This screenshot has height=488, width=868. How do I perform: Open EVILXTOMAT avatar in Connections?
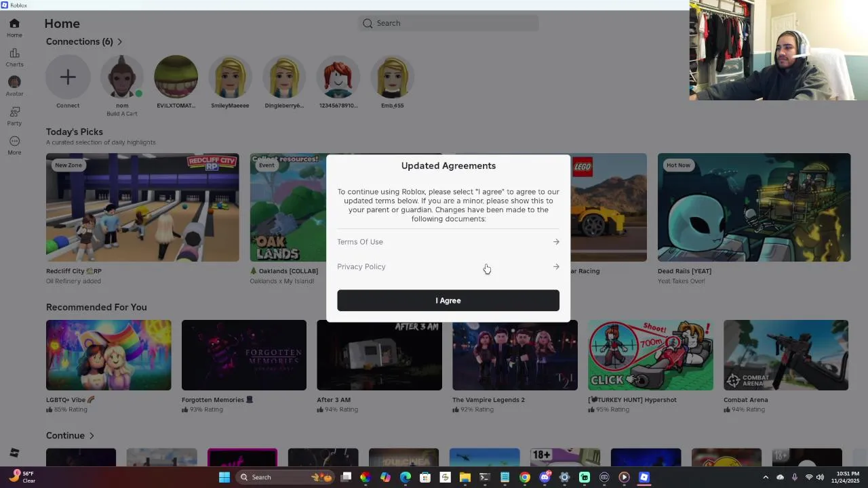176,77
